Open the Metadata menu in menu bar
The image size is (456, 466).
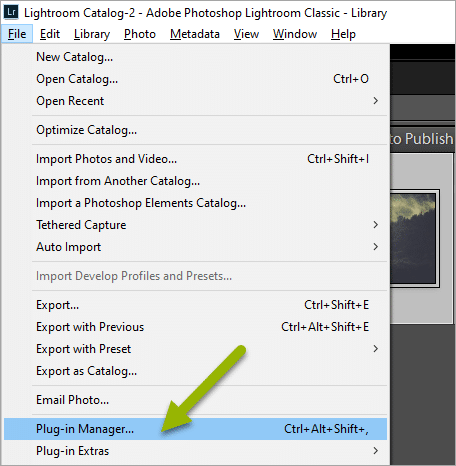[x=195, y=34]
